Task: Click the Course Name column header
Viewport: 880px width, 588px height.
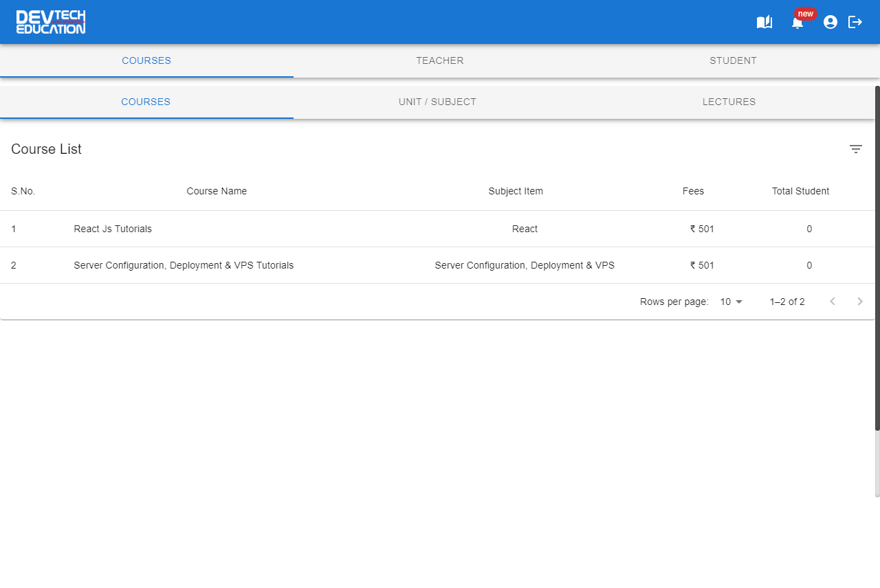Action: (217, 191)
